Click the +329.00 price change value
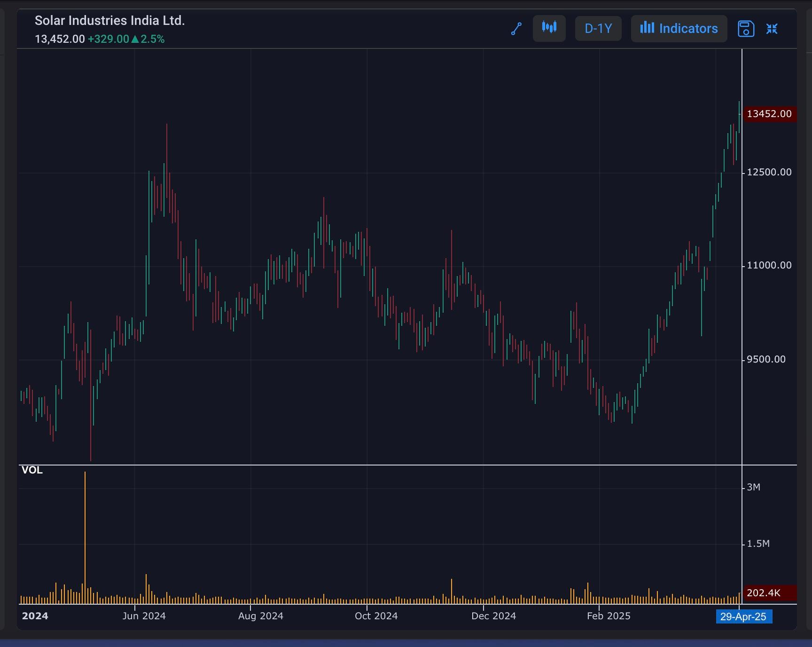Image resolution: width=812 pixels, height=647 pixels. point(109,39)
